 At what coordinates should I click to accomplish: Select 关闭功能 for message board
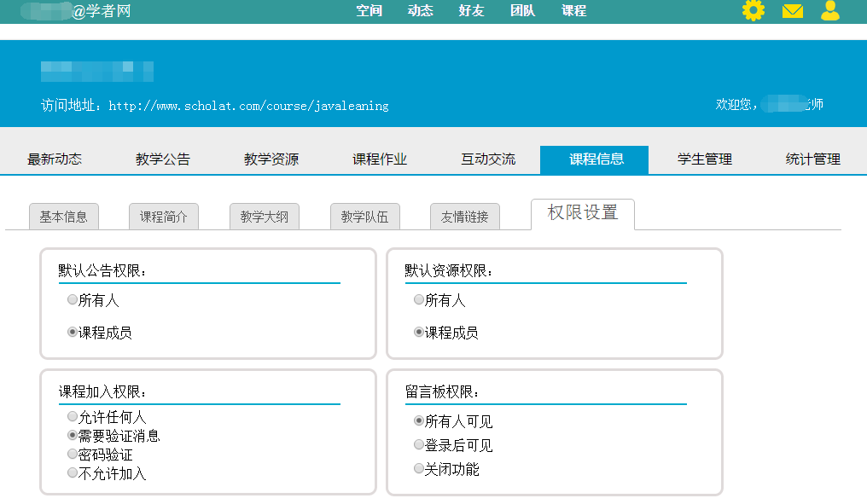pos(419,468)
